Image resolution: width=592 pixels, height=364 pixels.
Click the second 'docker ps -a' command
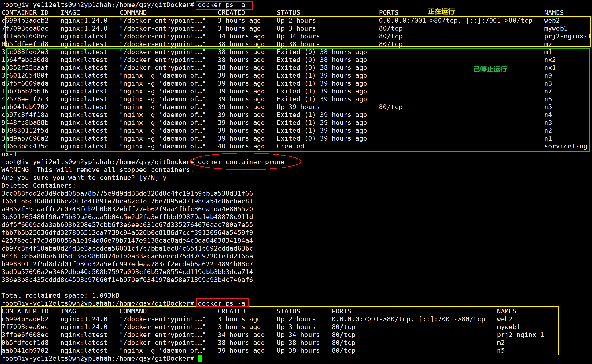221,303
